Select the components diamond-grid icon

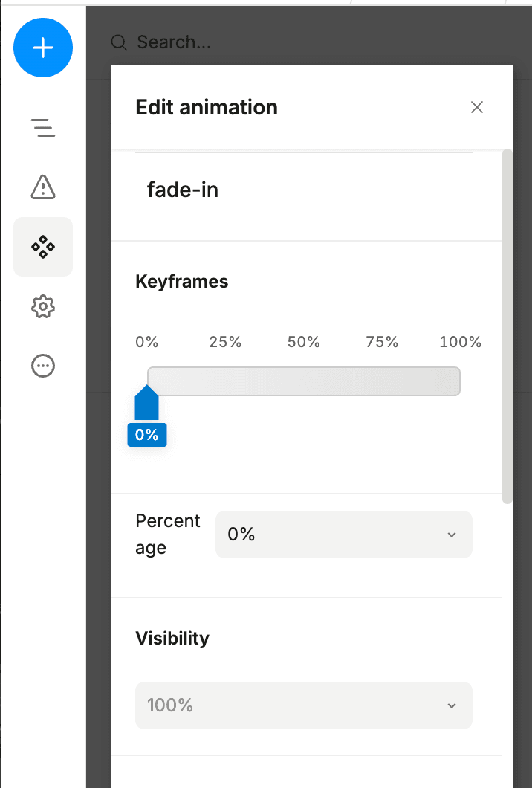click(x=43, y=247)
